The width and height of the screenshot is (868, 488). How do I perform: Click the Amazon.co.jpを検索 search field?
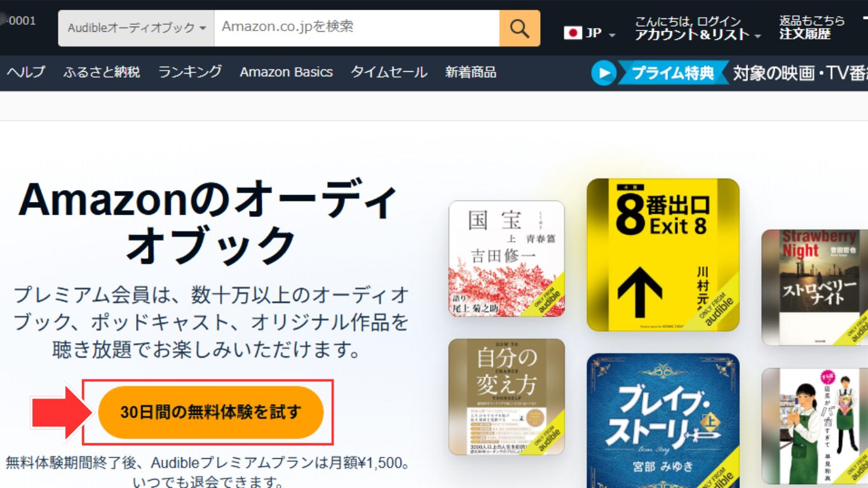(356, 28)
